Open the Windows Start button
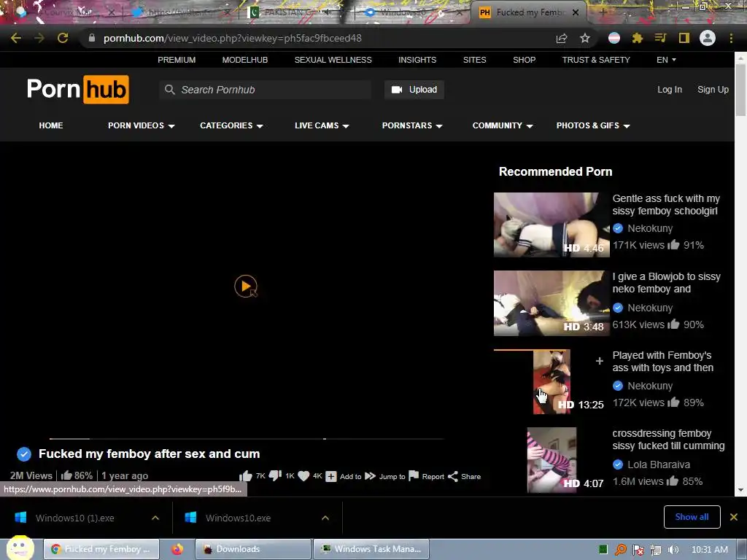 (x=19, y=548)
